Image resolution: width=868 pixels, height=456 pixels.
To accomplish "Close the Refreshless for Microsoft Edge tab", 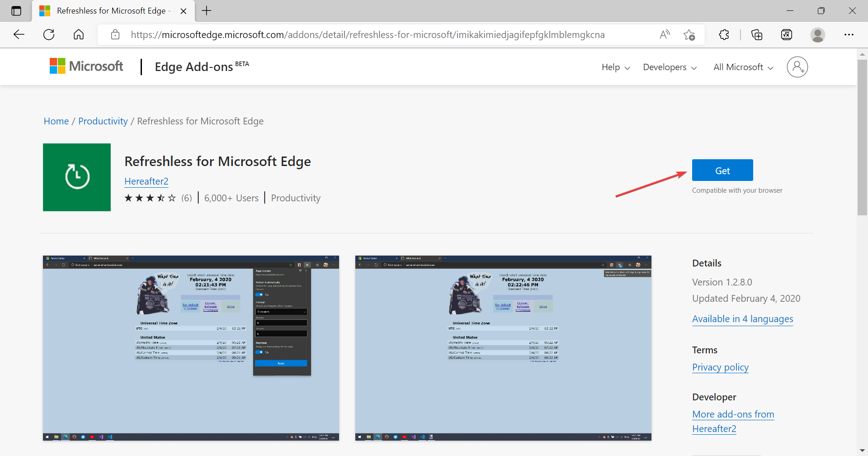I will [184, 11].
